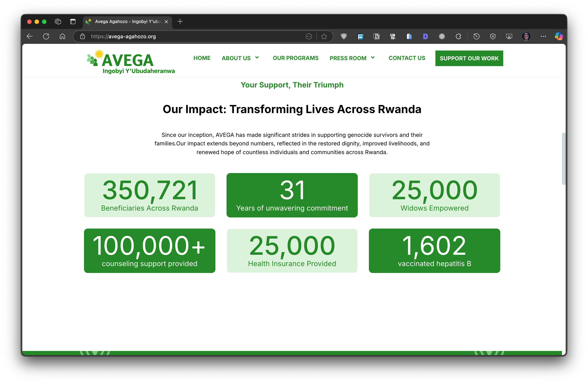Viewport: 588px width, 384px height.
Task: Select HOME in the site navigation
Action: tap(202, 58)
